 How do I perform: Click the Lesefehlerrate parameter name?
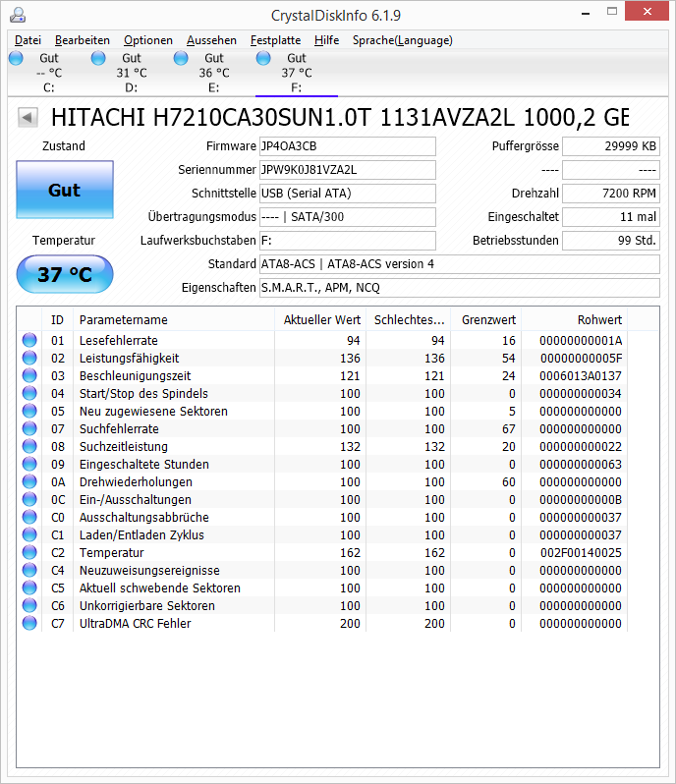(x=119, y=341)
